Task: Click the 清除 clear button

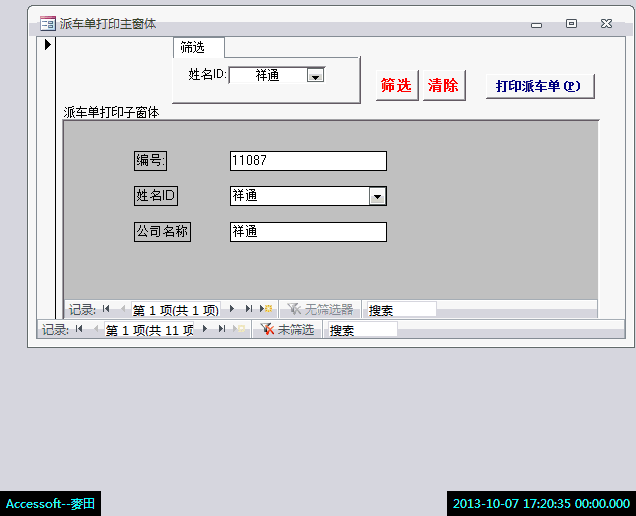Action: tap(444, 85)
